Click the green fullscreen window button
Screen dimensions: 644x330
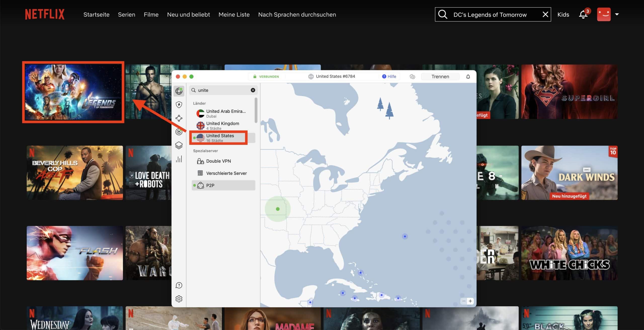(191, 77)
